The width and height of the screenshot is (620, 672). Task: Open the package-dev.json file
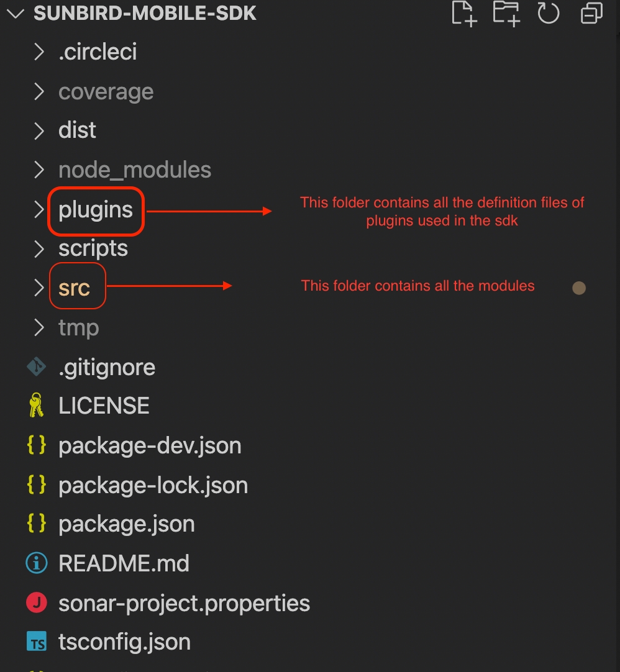(x=150, y=446)
